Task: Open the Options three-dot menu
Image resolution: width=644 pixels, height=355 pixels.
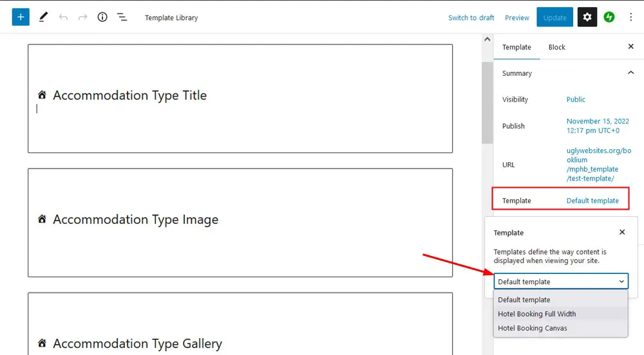Action: tap(631, 17)
